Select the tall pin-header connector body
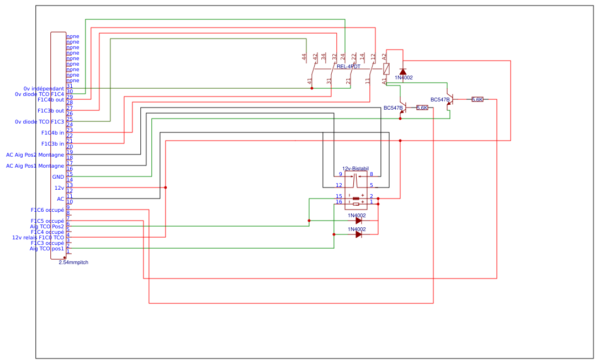Screen dimensions: 599x364 [58, 146]
